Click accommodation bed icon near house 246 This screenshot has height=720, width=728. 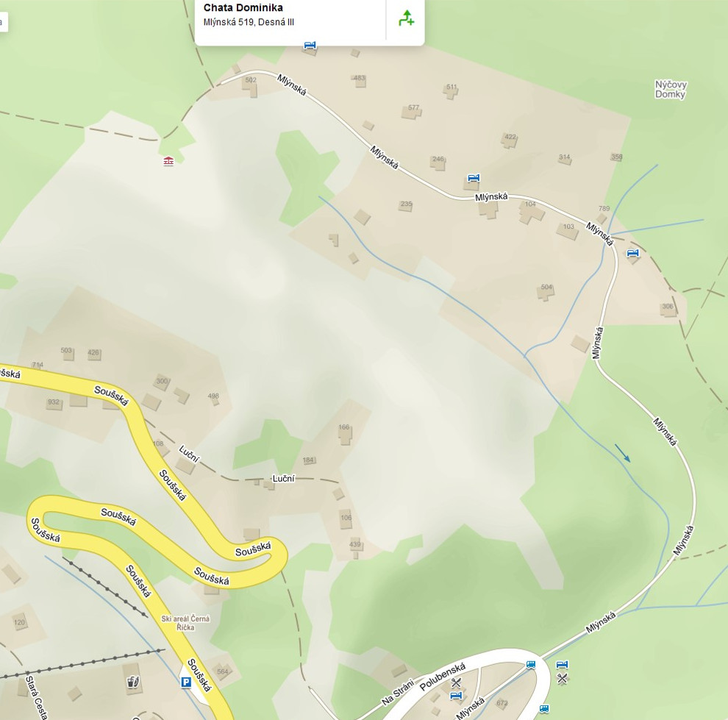(x=473, y=178)
